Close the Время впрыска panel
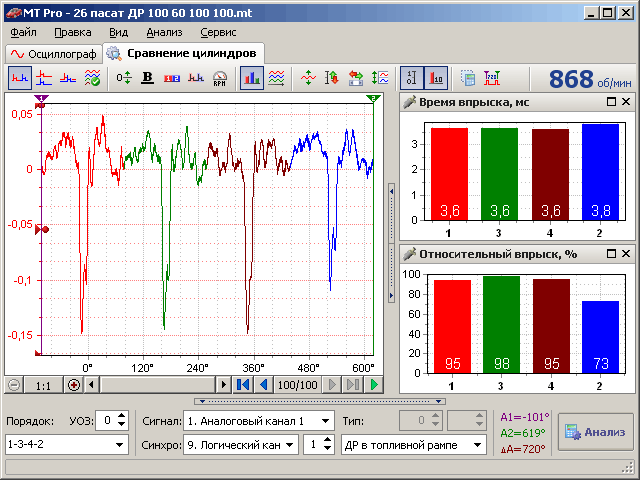This screenshot has height=480, width=640. (x=626, y=102)
